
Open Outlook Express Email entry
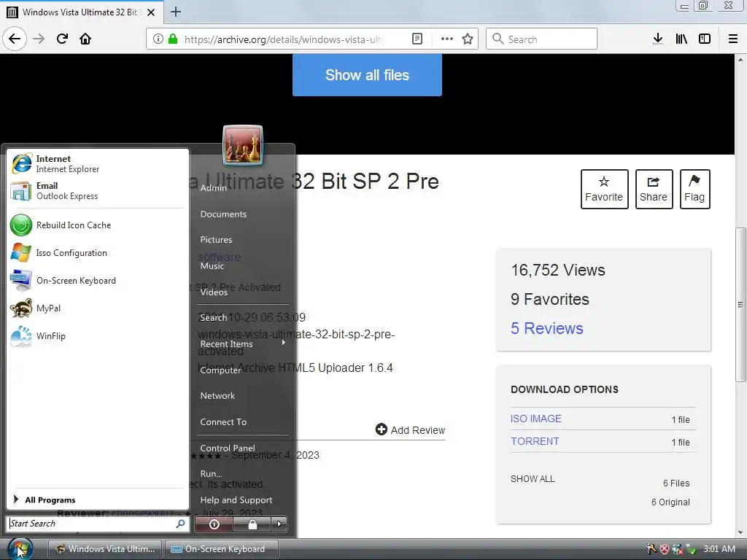[x=96, y=191]
